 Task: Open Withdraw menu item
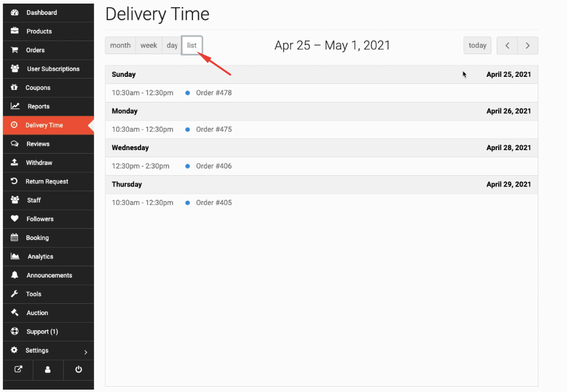pyautogui.click(x=48, y=163)
